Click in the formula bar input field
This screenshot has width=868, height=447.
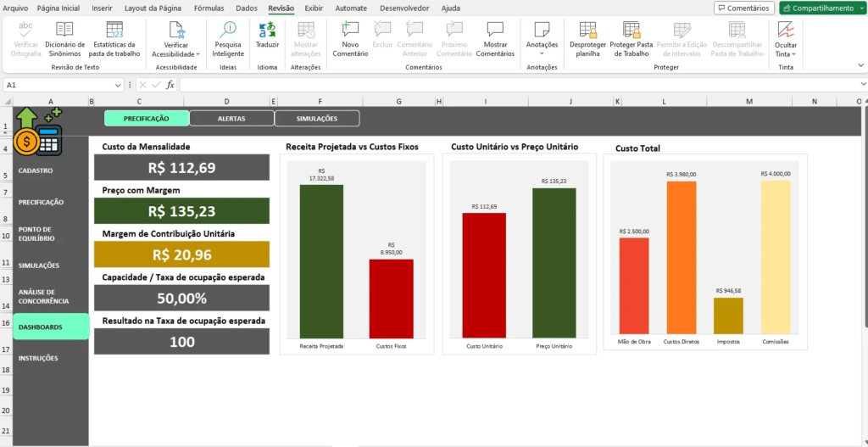click(x=509, y=85)
